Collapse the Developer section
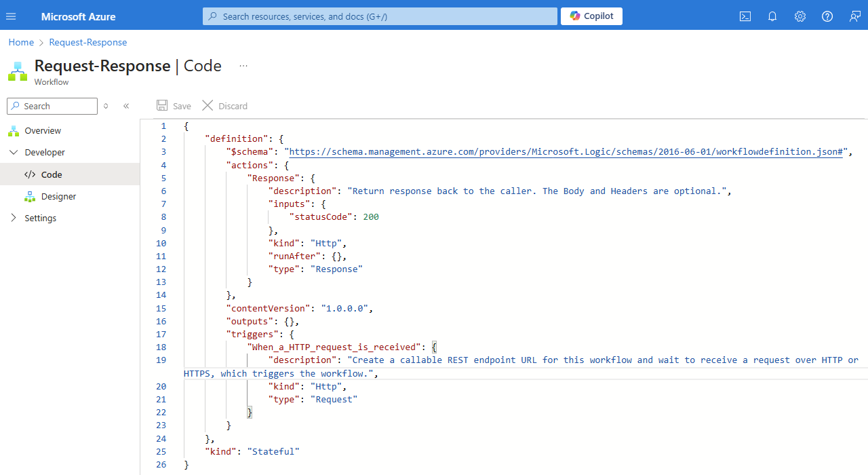 pos(14,152)
